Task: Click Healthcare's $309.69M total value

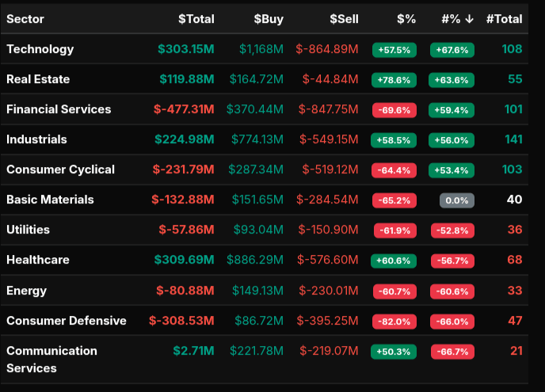Action: pyautogui.click(x=185, y=260)
